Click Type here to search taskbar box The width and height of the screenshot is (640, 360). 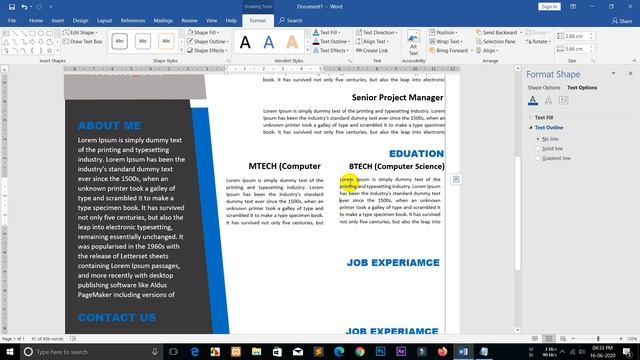pos(91,352)
